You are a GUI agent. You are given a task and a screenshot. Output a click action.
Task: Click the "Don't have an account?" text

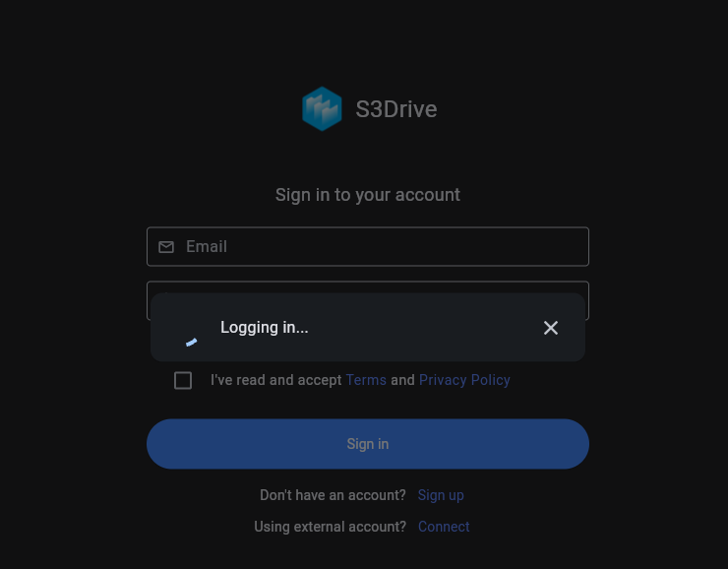pyautogui.click(x=333, y=495)
